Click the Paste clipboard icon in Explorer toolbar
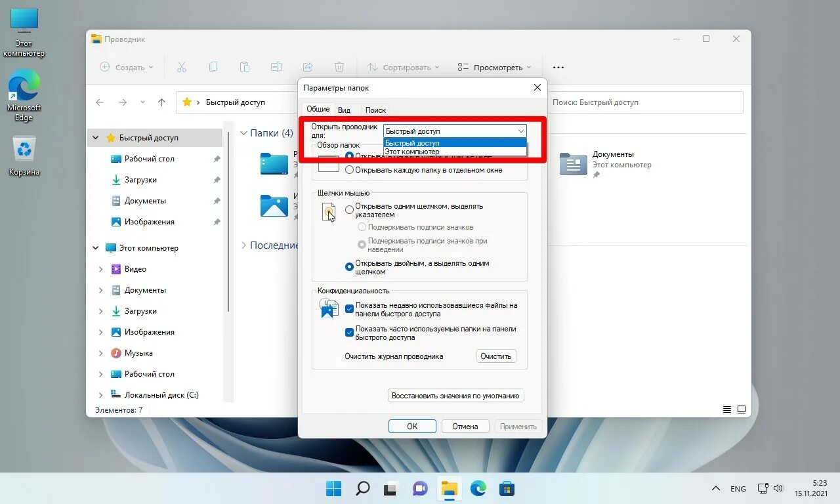Screen dimensions: 840x504 [245, 67]
